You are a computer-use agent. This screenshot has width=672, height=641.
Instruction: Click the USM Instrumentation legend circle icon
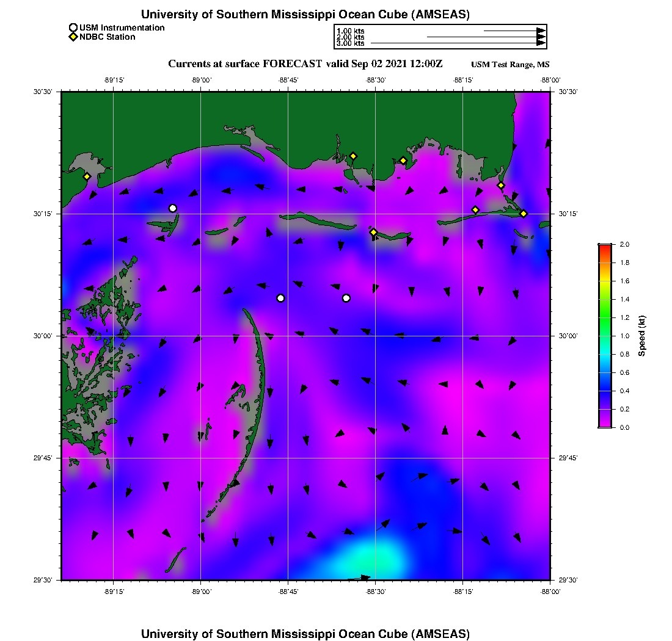[x=73, y=27]
